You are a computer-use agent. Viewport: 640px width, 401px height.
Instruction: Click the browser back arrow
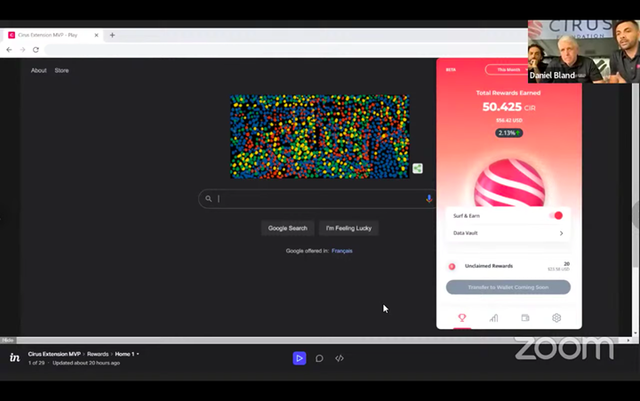tap(9, 49)
